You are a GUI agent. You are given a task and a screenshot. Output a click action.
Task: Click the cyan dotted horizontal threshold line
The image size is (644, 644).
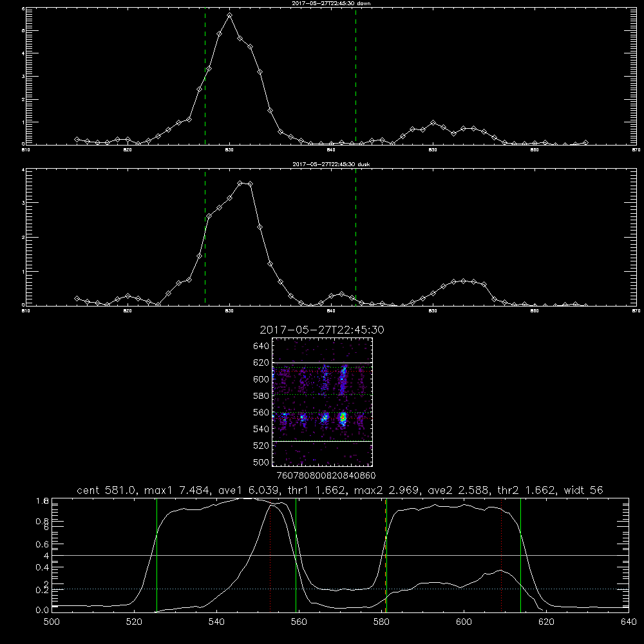[340, 589]
